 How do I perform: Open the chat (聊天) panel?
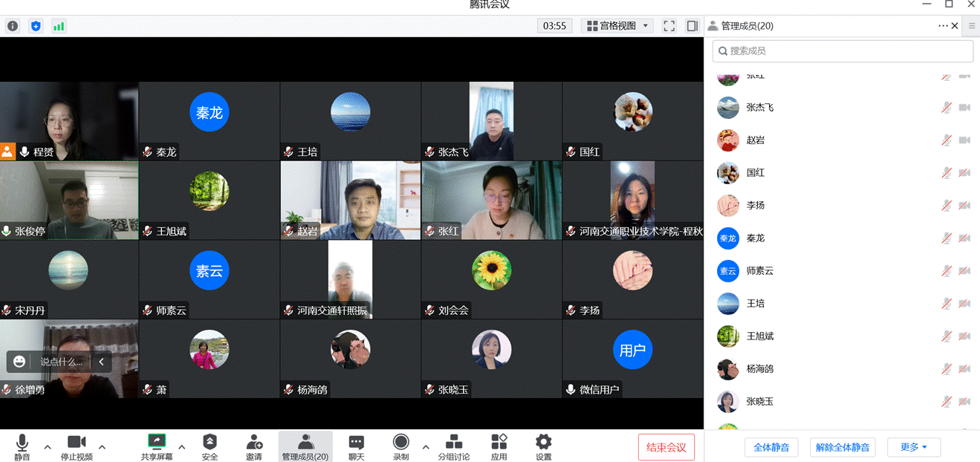pos(356,443)
